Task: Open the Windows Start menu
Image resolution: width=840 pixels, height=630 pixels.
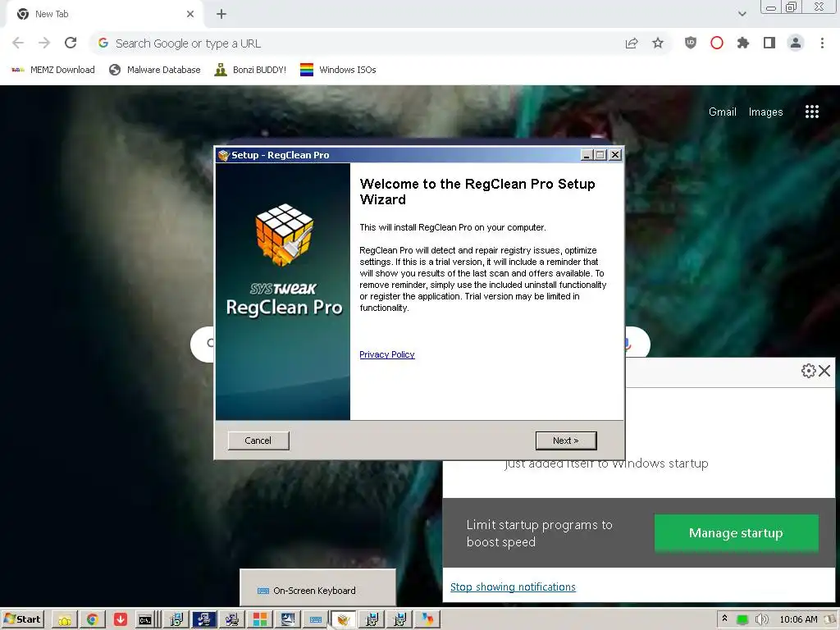Action: pyautogui.click(x=23, y=619)
